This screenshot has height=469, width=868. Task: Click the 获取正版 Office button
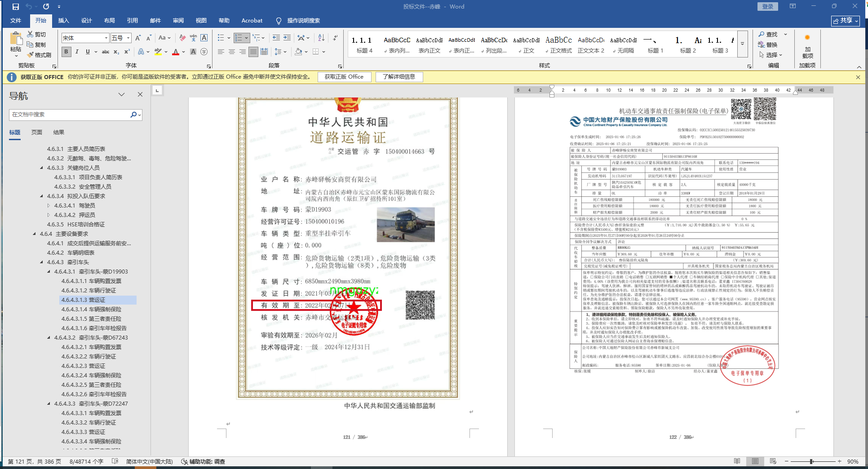coord(344,77)
